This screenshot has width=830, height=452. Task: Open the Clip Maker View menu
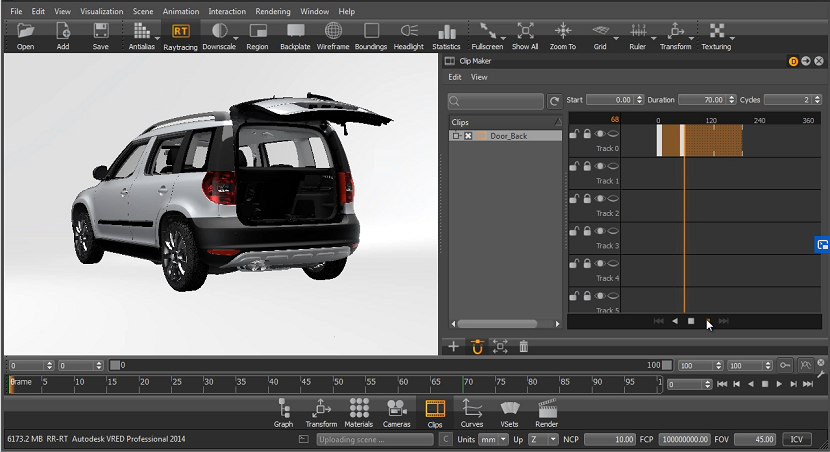479,77
